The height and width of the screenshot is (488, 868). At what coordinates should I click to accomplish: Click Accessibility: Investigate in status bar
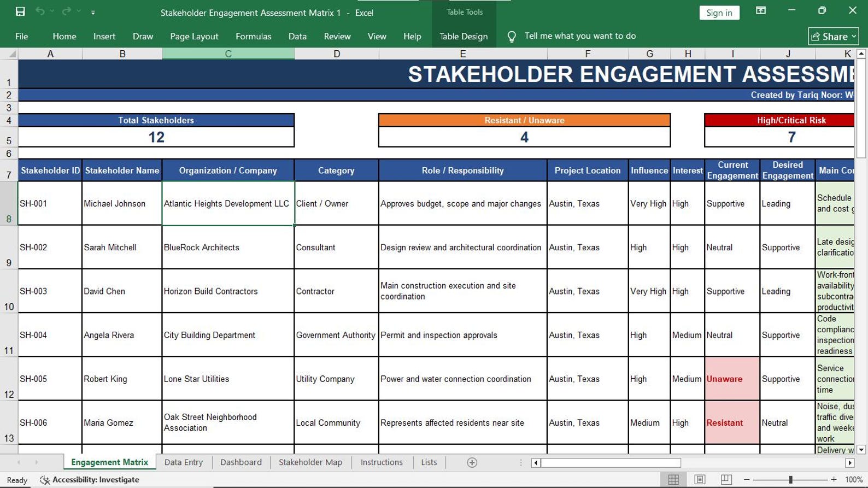pos(90,480)
